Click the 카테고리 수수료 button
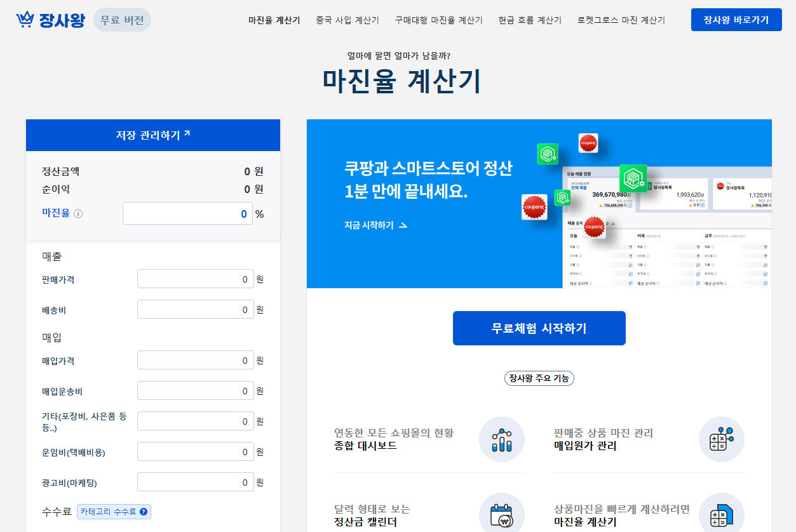The image size is (796, 532). pyautogui.click(x=114, y=512)
